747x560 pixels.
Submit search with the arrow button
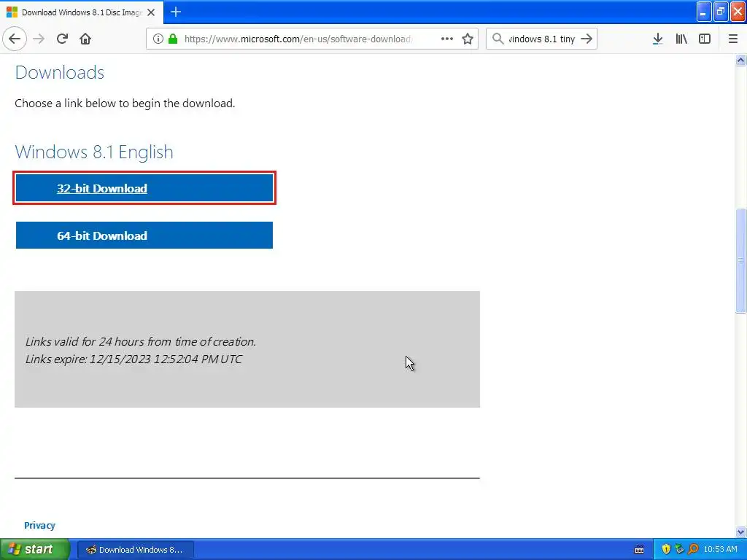(587, 39)
